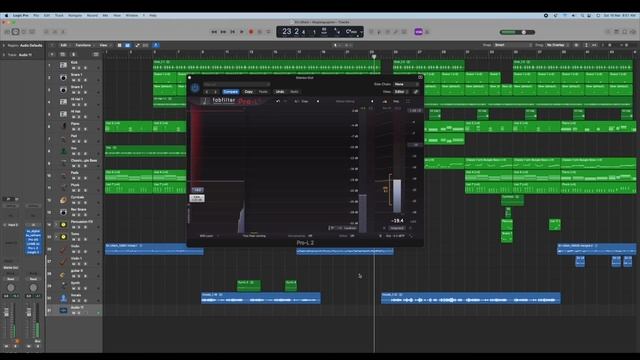640x360 pixels.
Task: Open the Track menu
Action: (x=59, y=16)
